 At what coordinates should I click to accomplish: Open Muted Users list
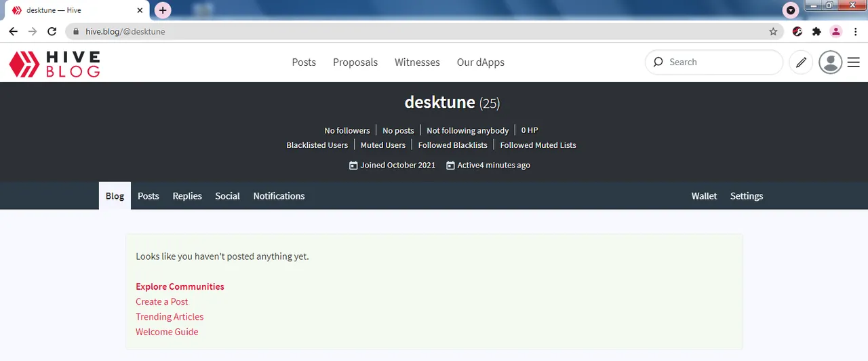[x=383, y=145]
